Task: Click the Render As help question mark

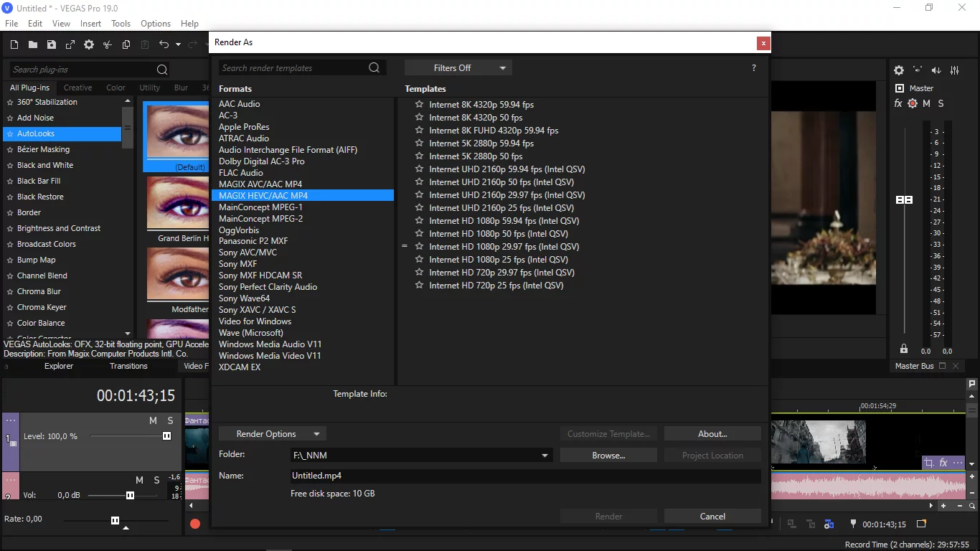Action: click(x=753, y=68)
